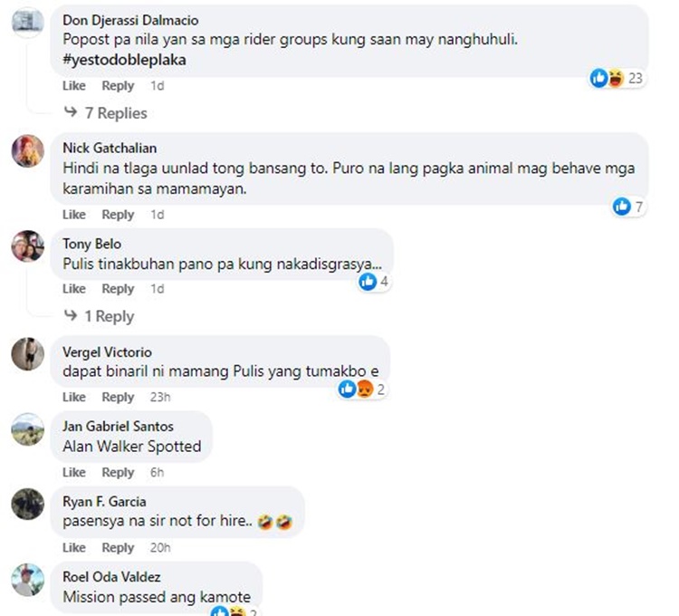Expand 7 Replies under Don's comment
The width and height of the screenshot is (679, 616).
(106, 113)
